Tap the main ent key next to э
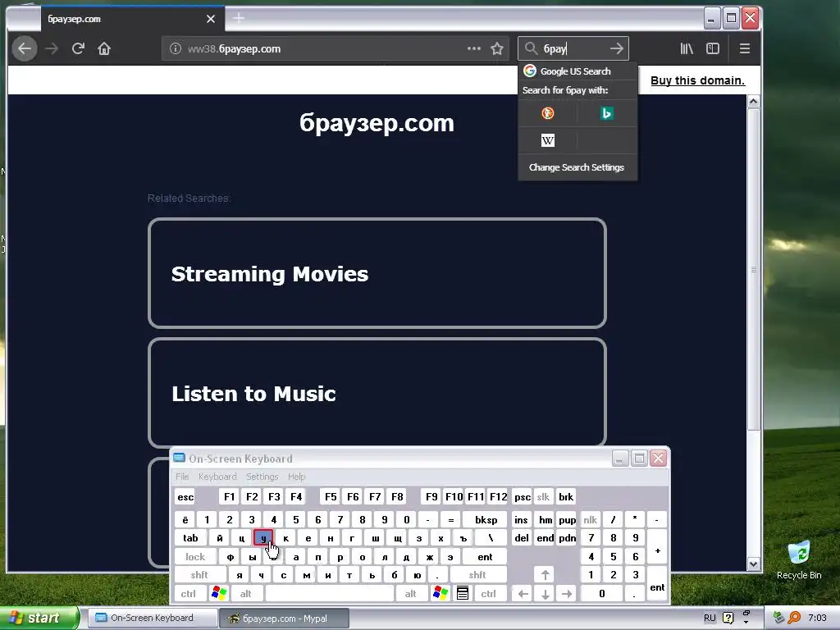840x630 pixels. coord(485,557)
